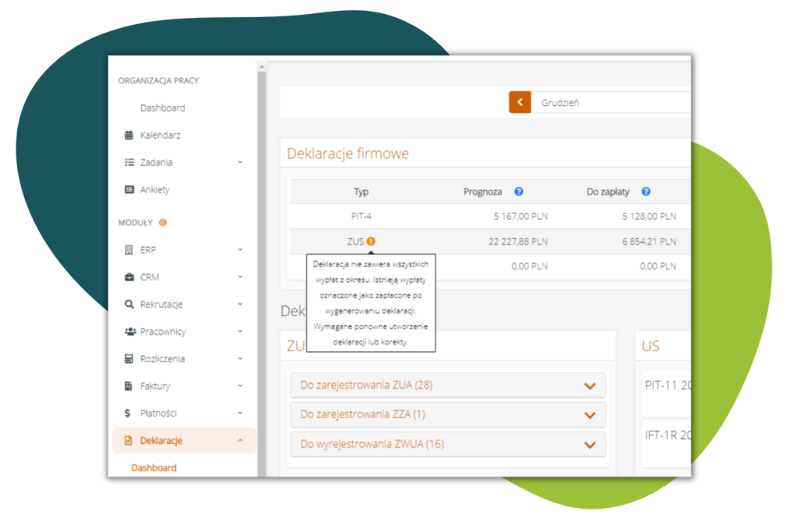Click the sidebar vertical scrollbar
Screen dimensions: 798x532
click(x=262, y=273)
